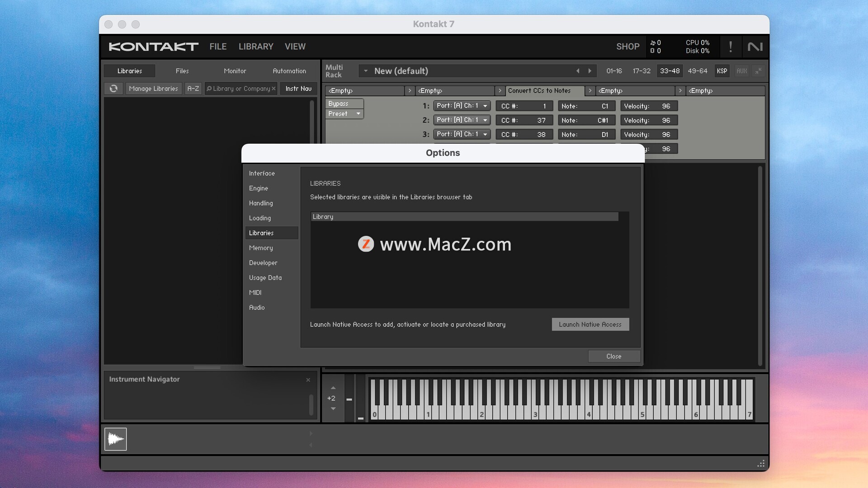Select Engine in the Options sidebar
The width and height of the screenshot is (868, 488).
click(x=272, y=188)
